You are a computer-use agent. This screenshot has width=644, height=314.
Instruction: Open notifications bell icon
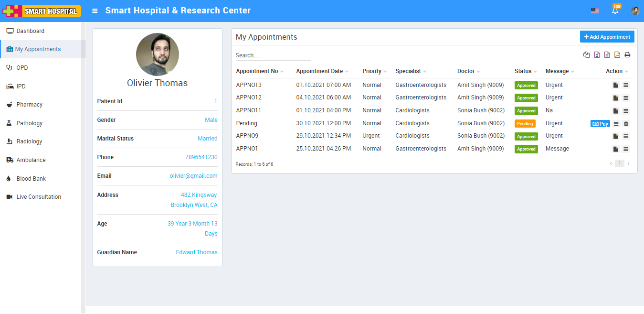[615, 11]
